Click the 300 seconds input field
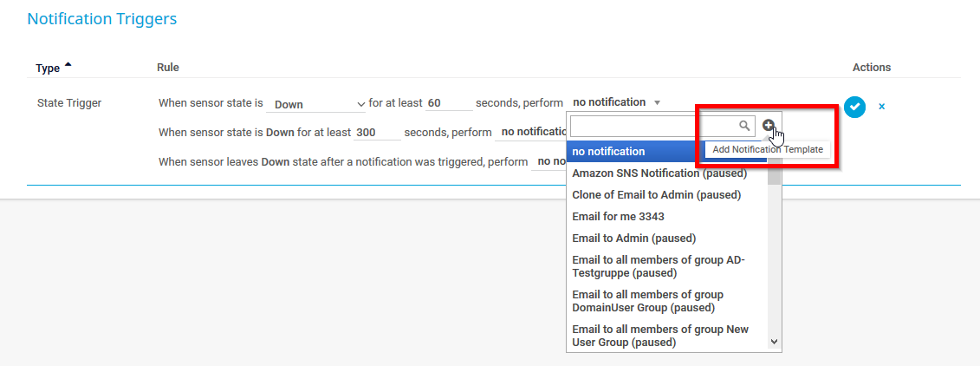The height and width of the screenshot is (366, 980). tap(376, 133)
